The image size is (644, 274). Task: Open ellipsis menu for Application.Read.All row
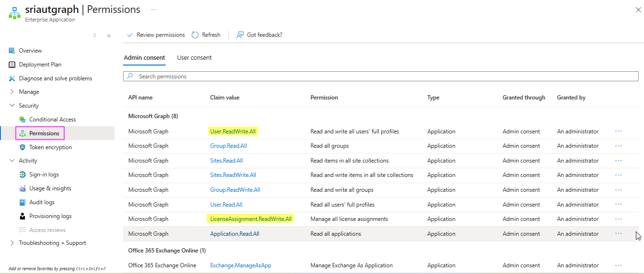click(x=618, y=234)
